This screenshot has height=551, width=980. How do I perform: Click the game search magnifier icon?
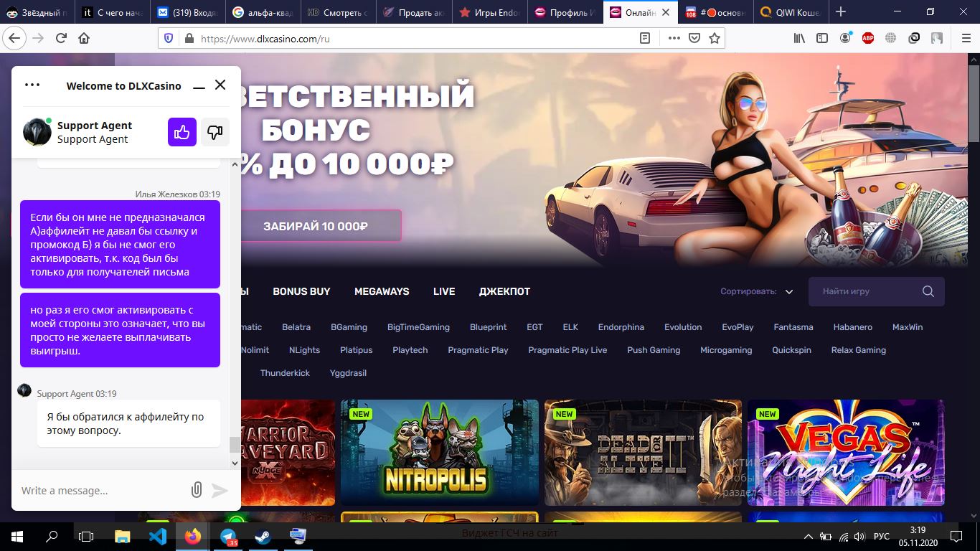(x=928, y=291)
